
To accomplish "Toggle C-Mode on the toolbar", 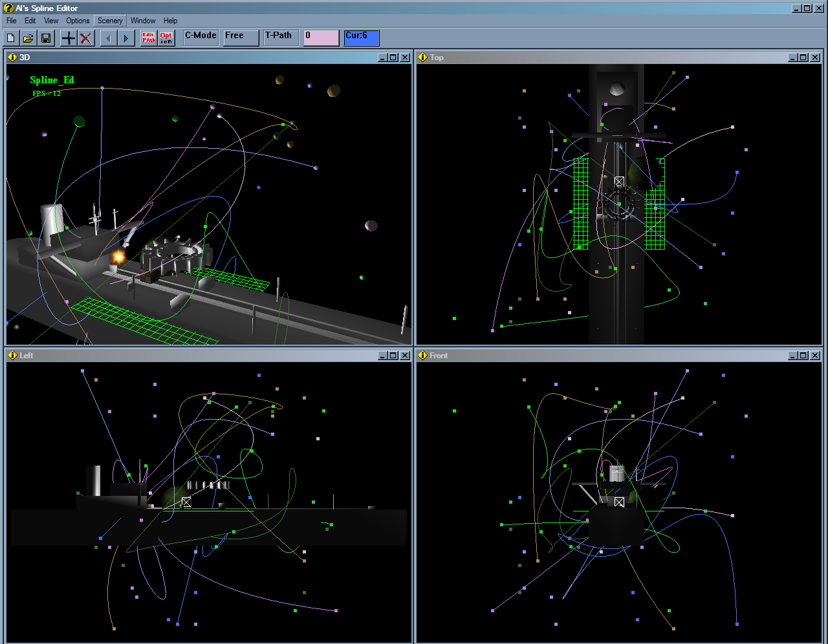I will [x=200, y=37].
